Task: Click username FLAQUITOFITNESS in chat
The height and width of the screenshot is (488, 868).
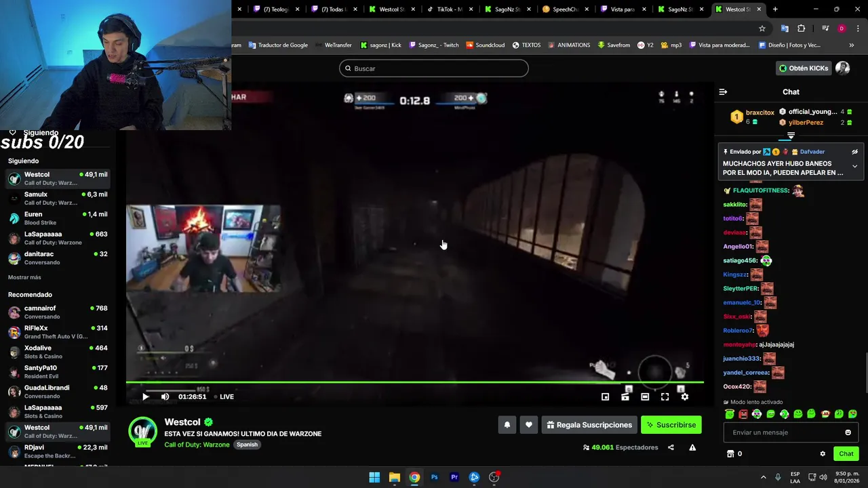Action: point(761,190)
